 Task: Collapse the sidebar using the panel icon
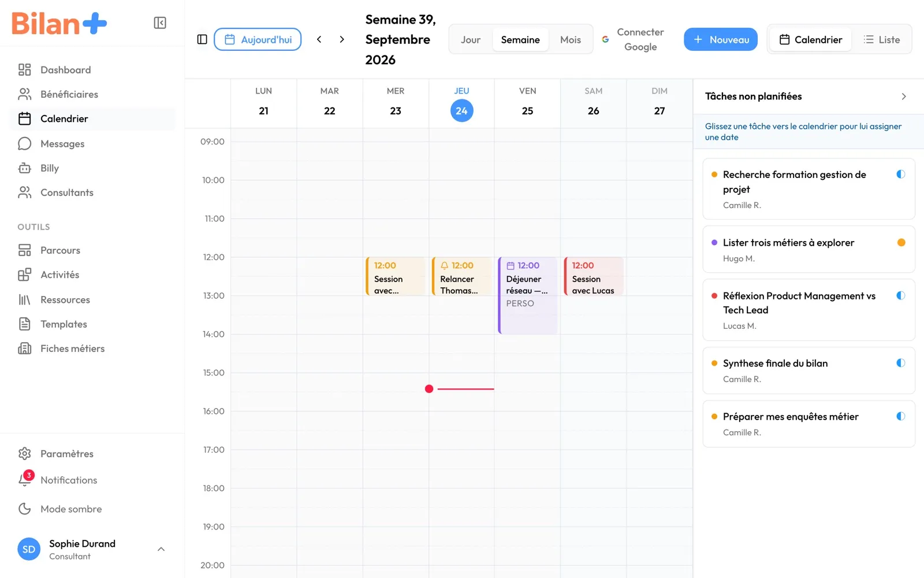(x=160, y=23)
